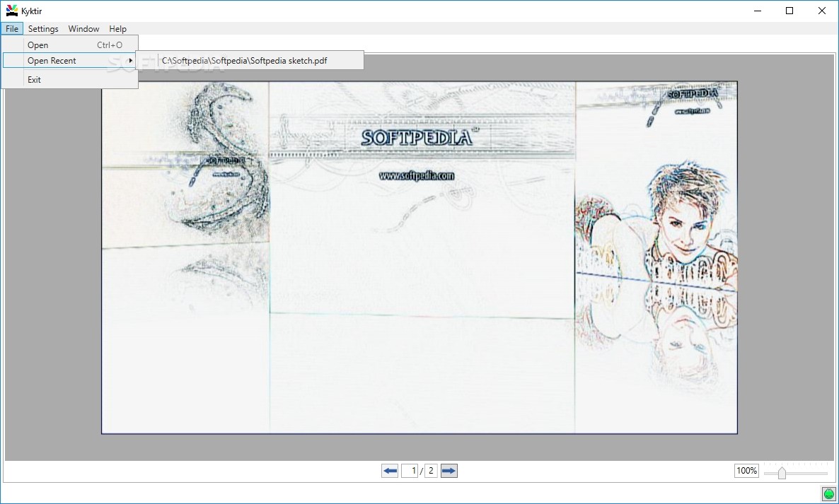Open the File menu

tap(12, 29)
